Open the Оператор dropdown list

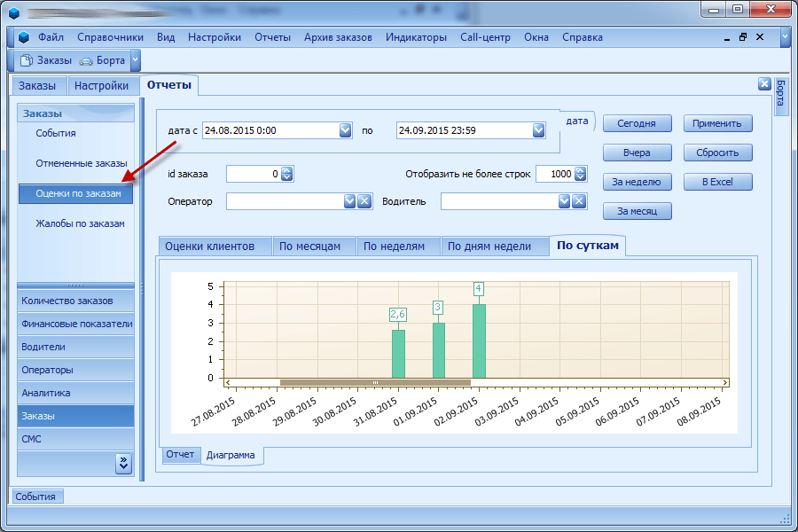pyautogui.click(x=349, y=201)
